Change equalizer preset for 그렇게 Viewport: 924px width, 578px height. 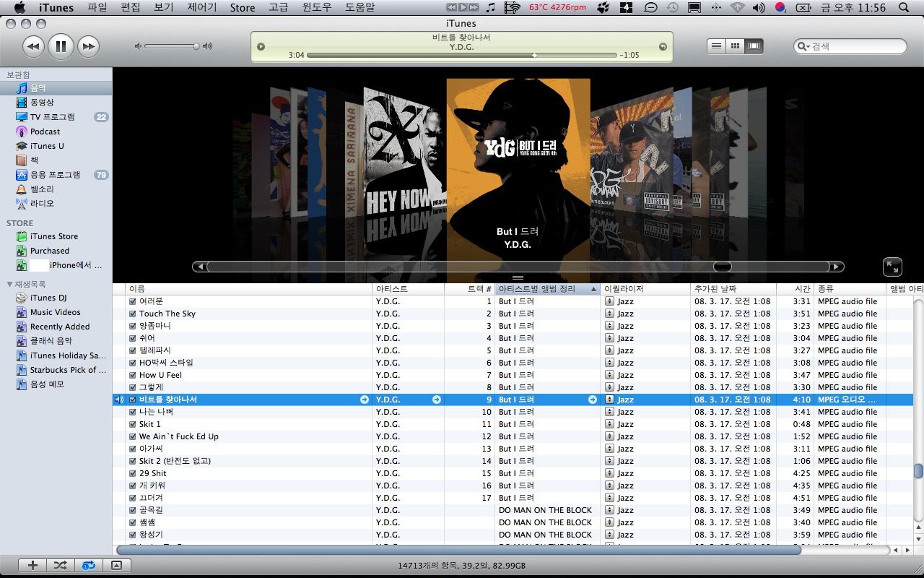pos(609,387)
